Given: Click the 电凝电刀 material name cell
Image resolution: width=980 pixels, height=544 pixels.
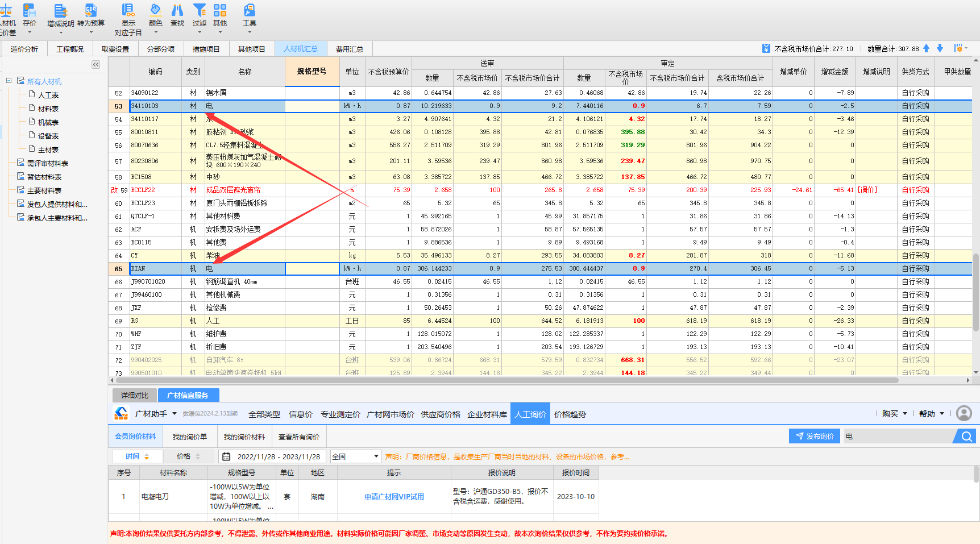Looking at the screenshot, I should tap(173, 497).
